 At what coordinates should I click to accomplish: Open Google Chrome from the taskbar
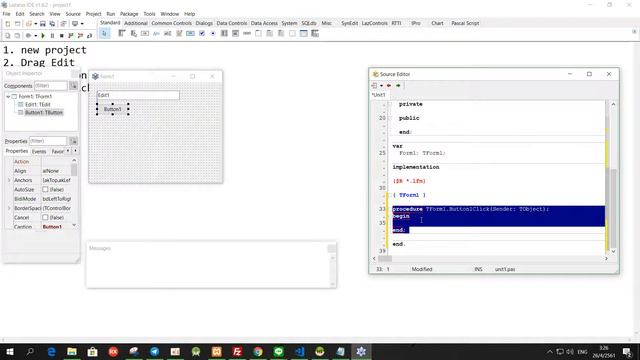(258, 351)
